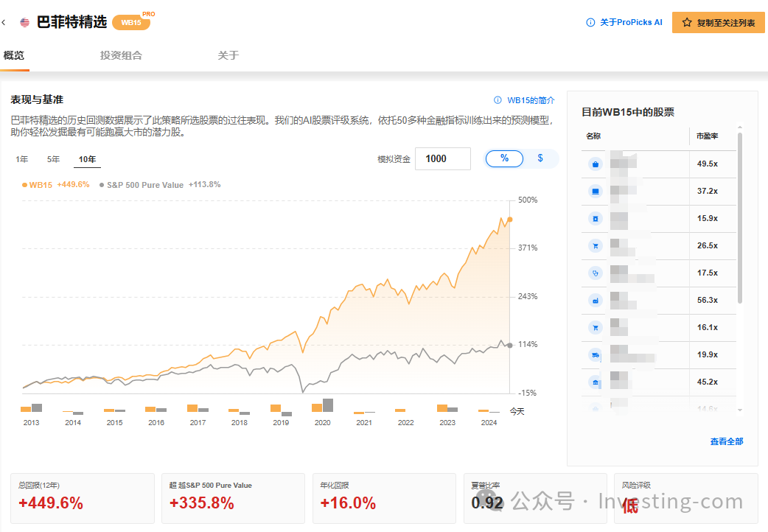Click the stethoscope icon in 17.5x row

595,273
